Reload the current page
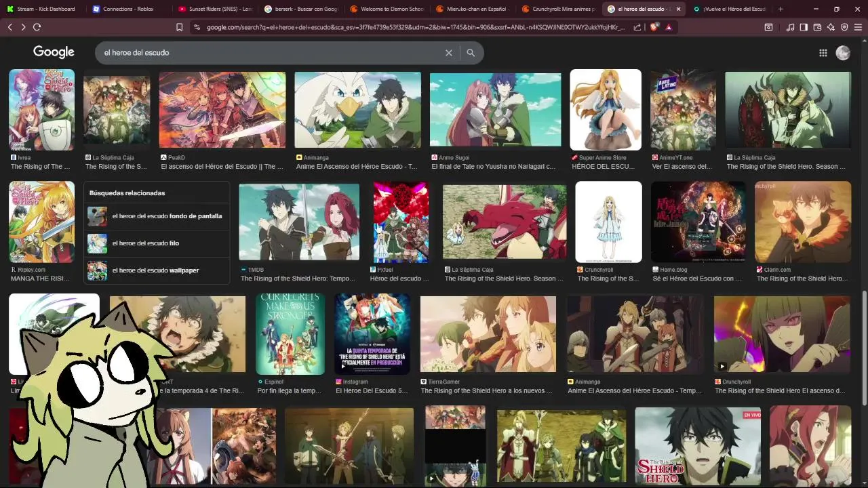Viewport: 868px width, 488px height. [37, 27]
